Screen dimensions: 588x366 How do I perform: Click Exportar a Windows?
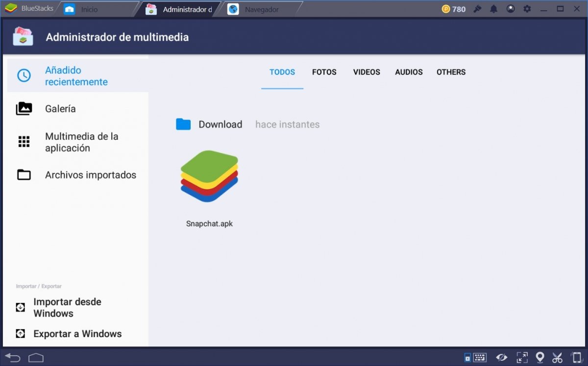pyautogui.click(x=77, y=334)
